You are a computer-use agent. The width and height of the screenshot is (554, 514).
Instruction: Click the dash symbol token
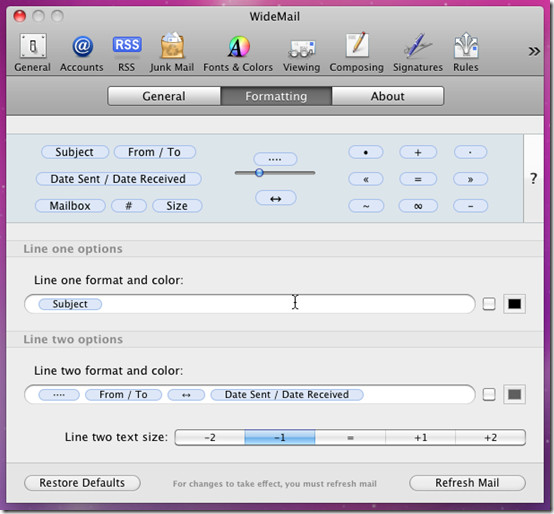[x=470, y=206]
